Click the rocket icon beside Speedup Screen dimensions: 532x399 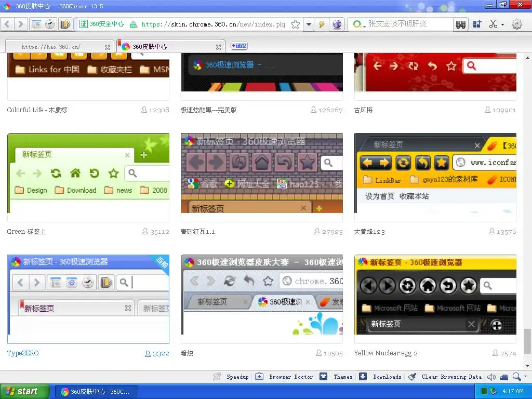click(217, 377)
